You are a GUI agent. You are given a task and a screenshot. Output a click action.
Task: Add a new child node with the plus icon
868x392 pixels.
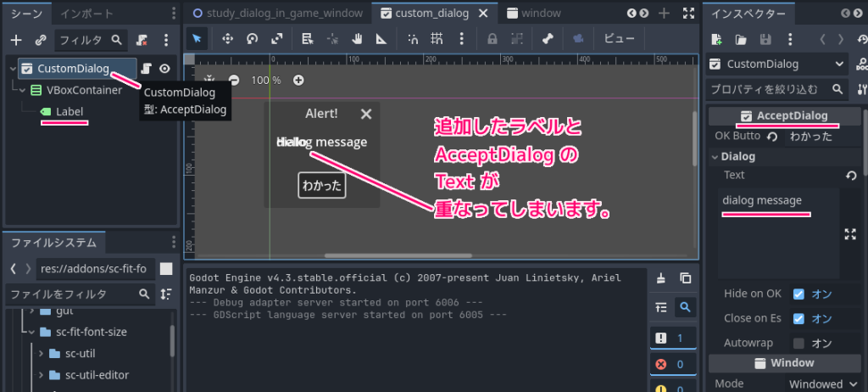pos(16,40)
